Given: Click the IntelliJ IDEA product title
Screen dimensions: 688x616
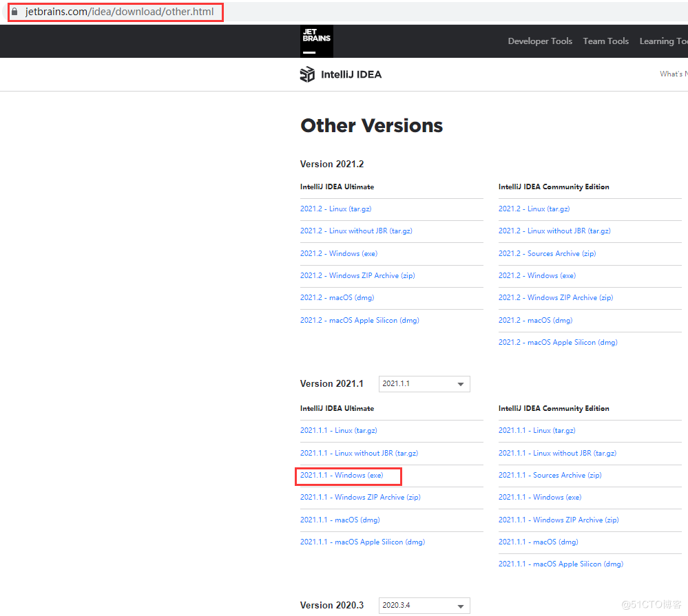Looking at the screenshot, I should pos(351,74).
